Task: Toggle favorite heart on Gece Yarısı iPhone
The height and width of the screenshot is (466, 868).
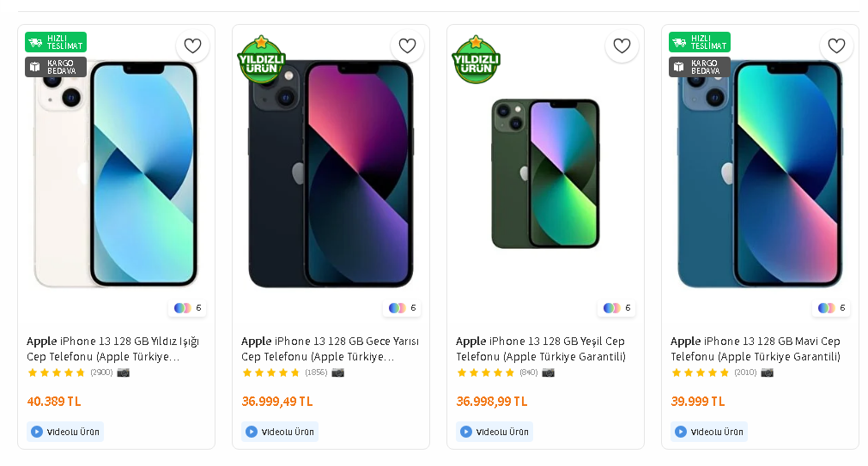Action: click(407, 46)
